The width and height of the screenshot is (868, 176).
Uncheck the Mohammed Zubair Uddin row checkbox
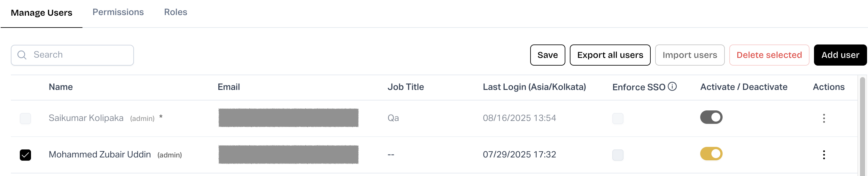tap(25, 155)
